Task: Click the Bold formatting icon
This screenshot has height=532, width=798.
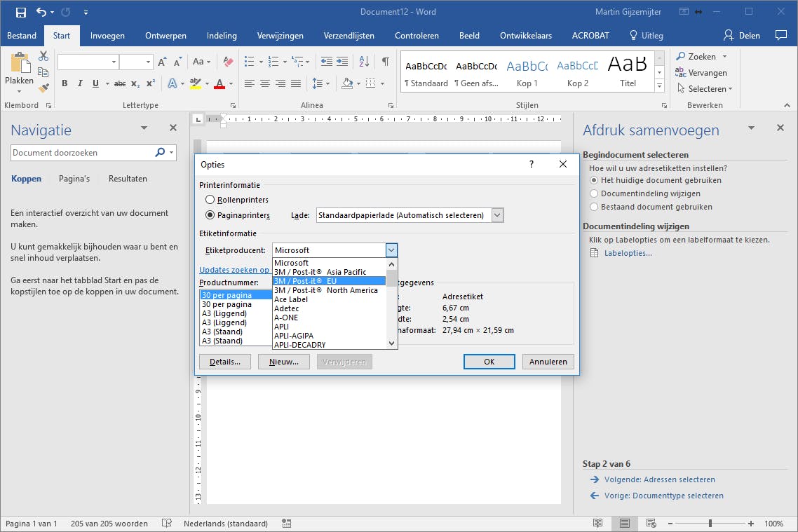Action: tap(65, 83)
